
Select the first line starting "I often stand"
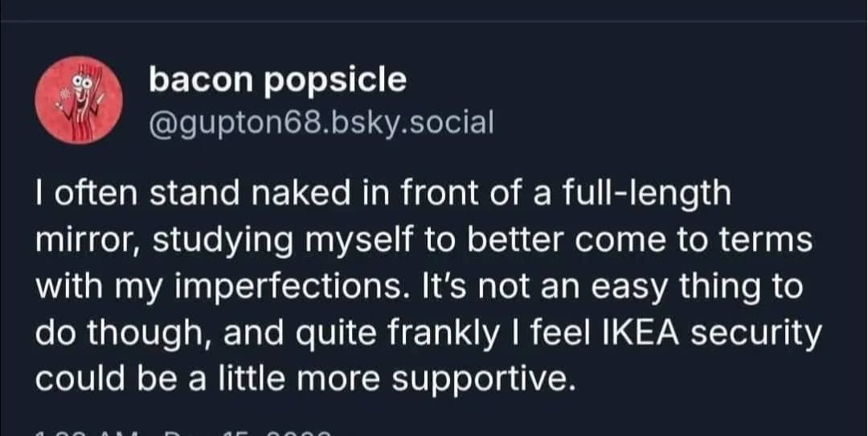pos(383,195)
